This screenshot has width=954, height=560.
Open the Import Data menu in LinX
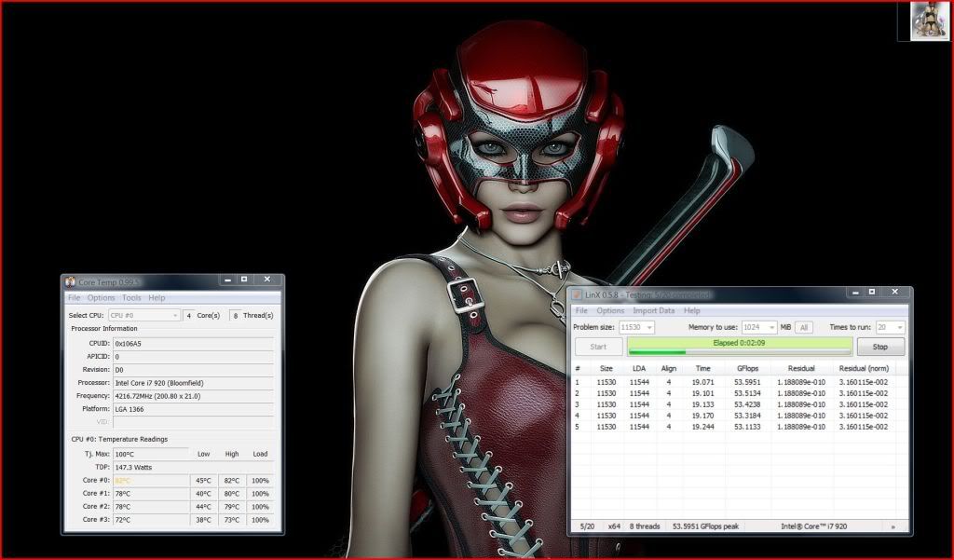click(x=653, y=310)
